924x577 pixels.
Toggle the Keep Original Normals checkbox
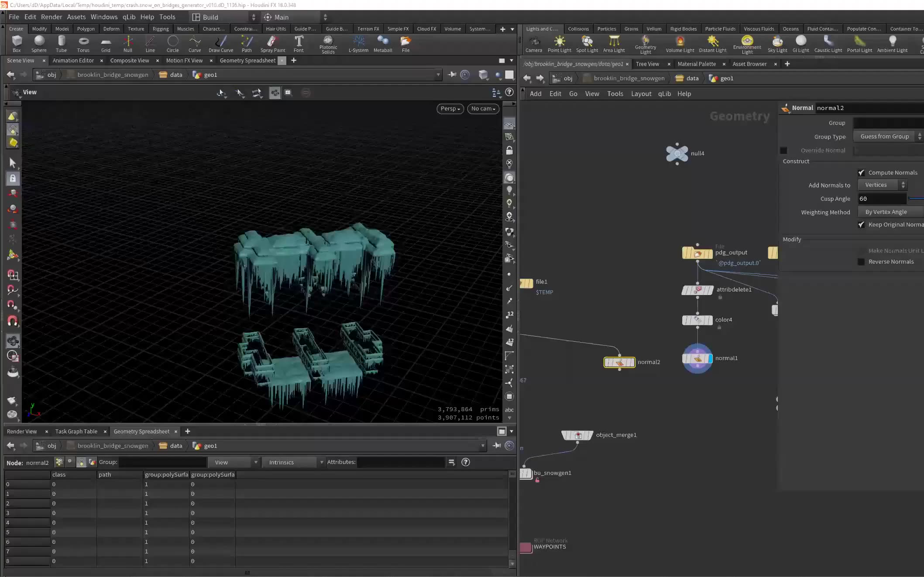pyautogui.click(x=862, y=224)
